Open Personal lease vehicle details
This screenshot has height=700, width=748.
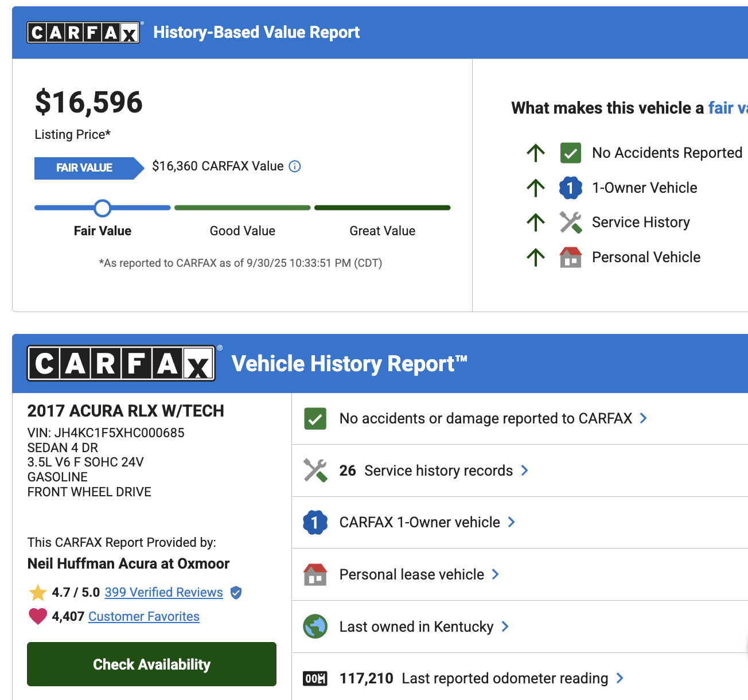click(x=411, y=574)
